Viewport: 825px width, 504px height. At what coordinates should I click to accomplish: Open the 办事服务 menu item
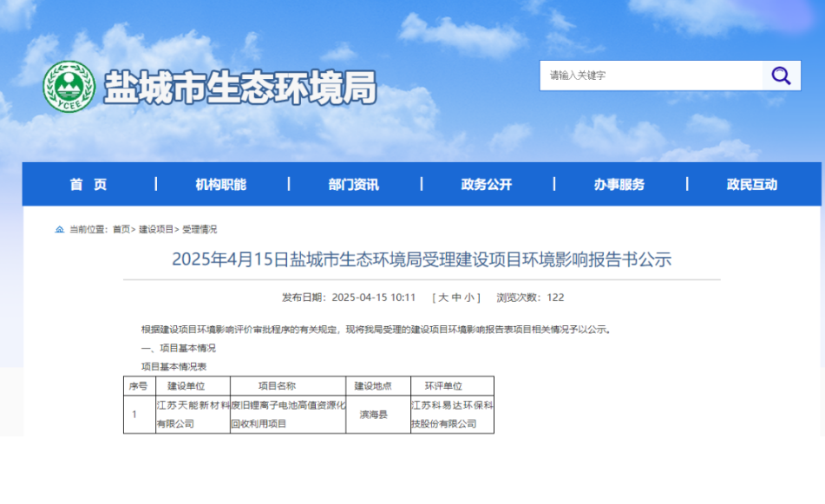(619, 184)
